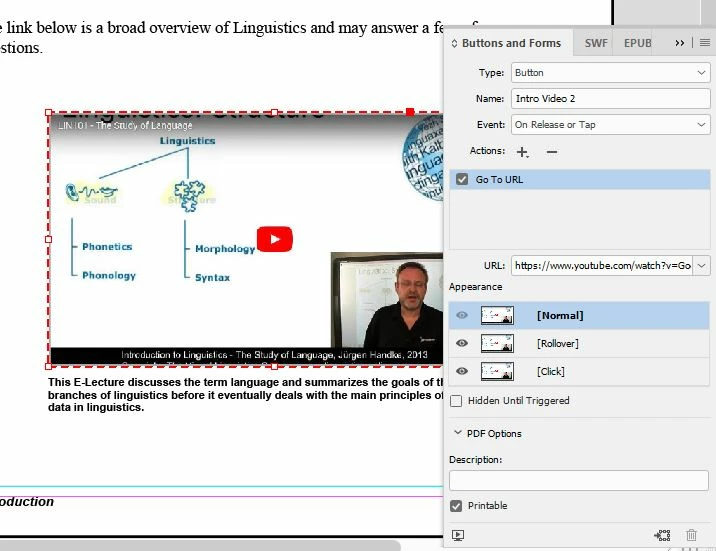The height and width of the screenshot is (551, 716).
Task: Toggle the Go To URL action checkbox
Action: tap(462, 179)
